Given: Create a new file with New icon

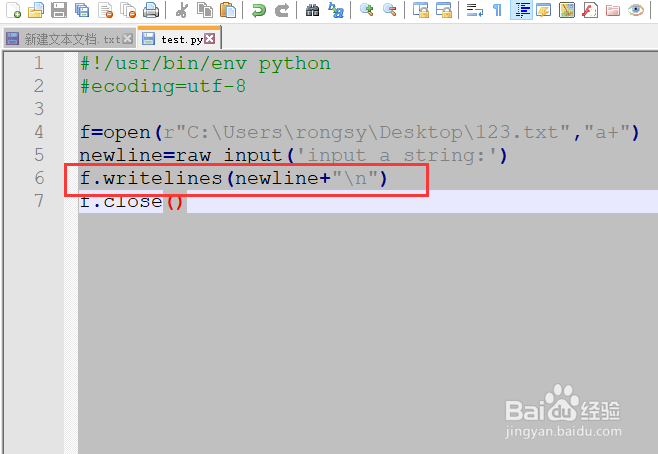Looking at the screenshot, I should coord(14,10).
